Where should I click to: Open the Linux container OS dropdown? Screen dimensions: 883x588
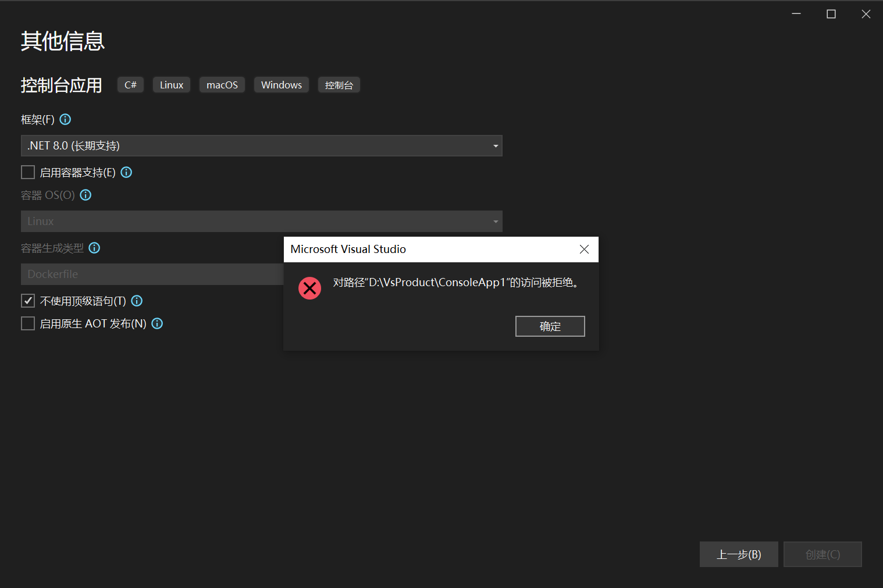262,221
